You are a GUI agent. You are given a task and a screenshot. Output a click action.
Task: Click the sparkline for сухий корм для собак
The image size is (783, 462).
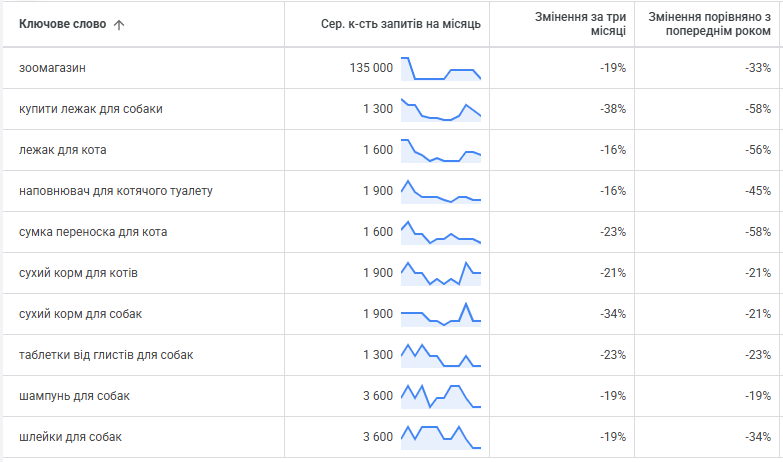tap(441, 314)
